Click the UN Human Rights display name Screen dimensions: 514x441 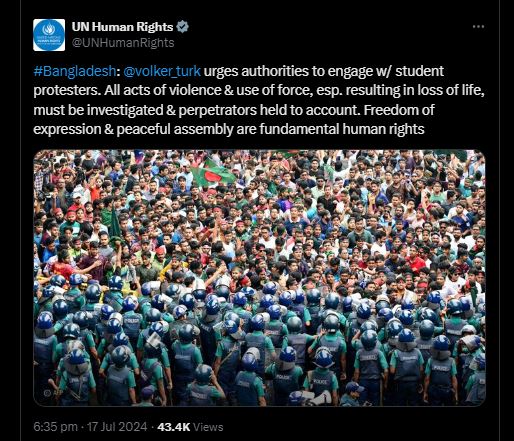[x=122, y=27]
